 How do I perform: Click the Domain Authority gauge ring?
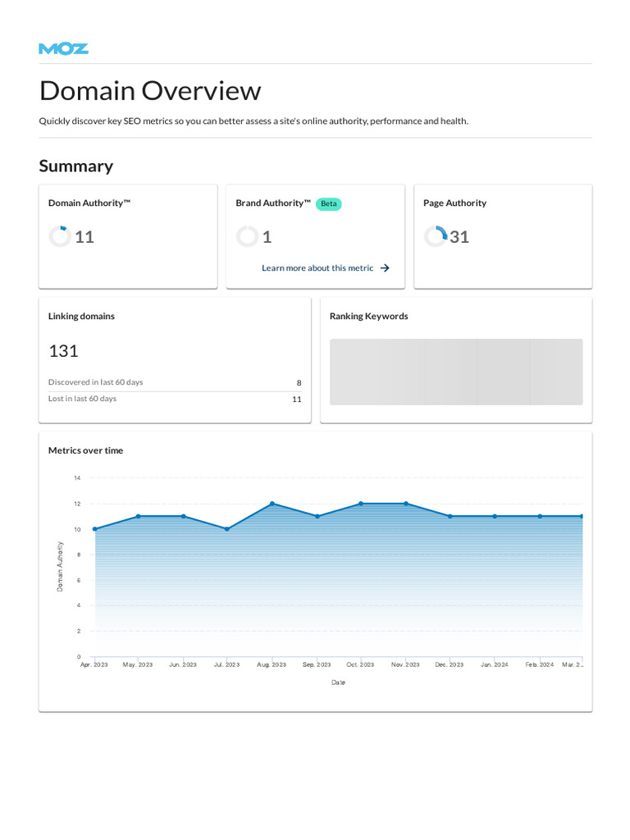pos(59,236)
